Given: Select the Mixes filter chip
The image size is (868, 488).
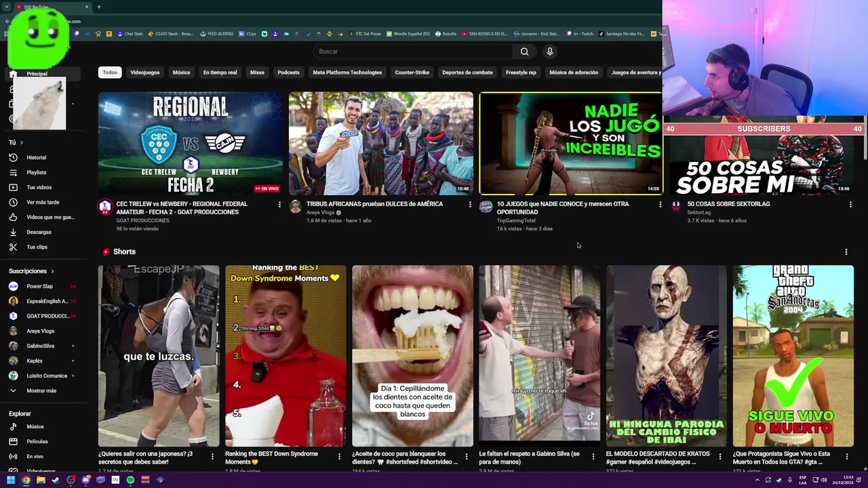Looking at the screenshot, I should click(x=257, y=73).
